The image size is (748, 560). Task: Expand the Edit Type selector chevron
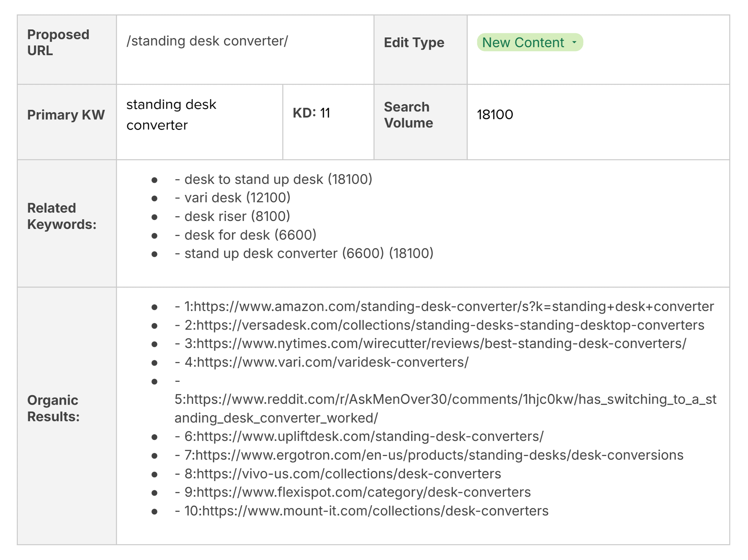point(575,42)
